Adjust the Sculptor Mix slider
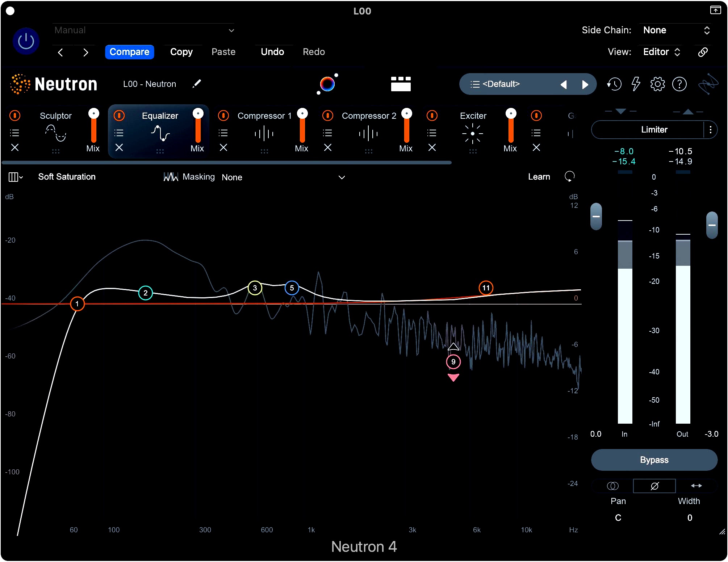The width and height of the screenshot is (728, 562). point(94,125)
